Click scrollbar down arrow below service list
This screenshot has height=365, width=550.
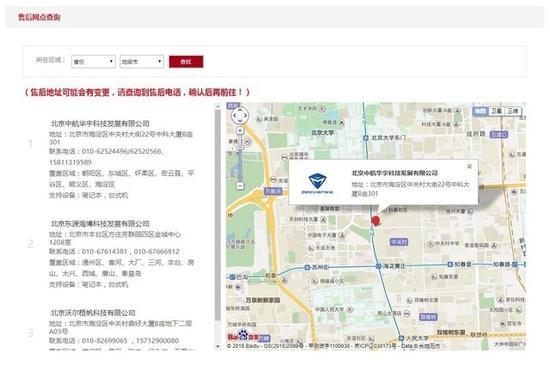[x=218, y=346]
